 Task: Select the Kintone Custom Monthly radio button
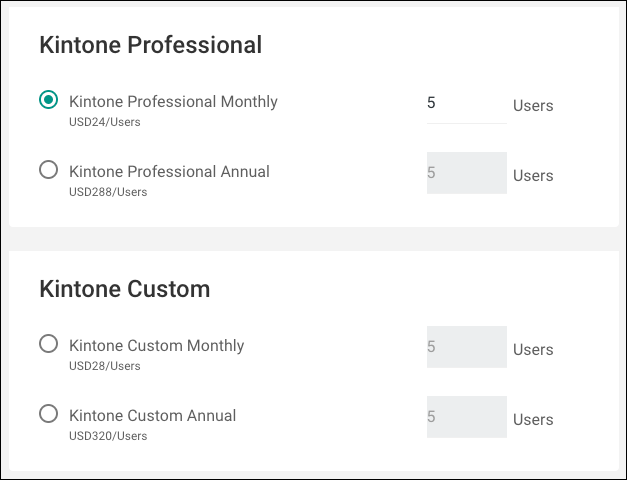click(48, 344)
